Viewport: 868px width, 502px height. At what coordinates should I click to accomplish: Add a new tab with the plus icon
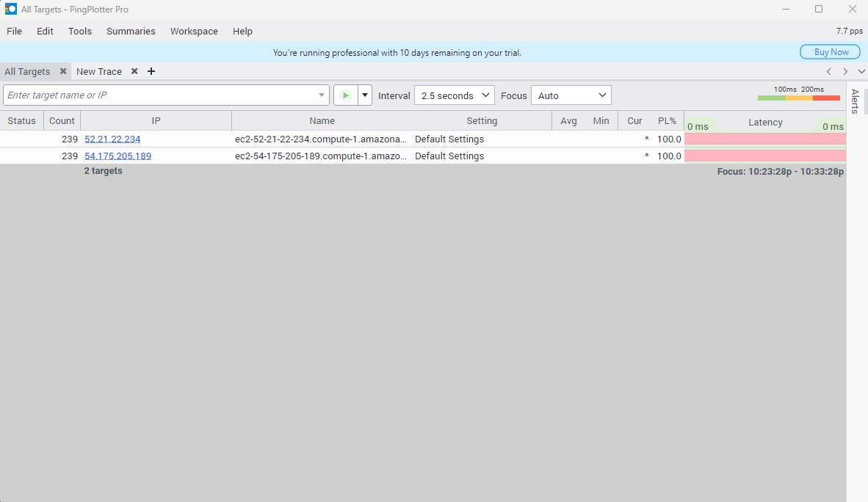[x=151, y=71]
